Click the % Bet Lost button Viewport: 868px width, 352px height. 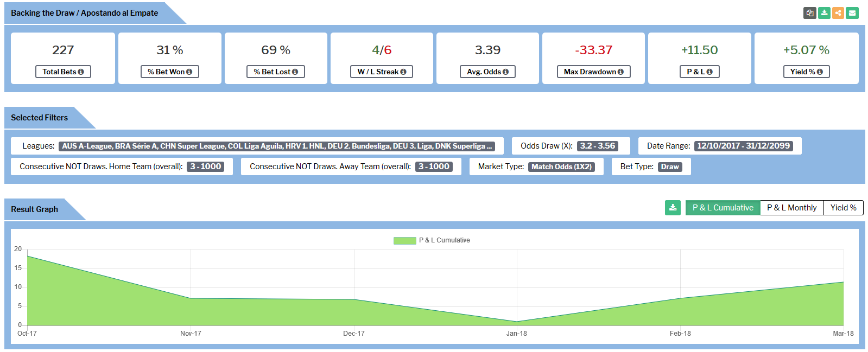click(275, 72)
